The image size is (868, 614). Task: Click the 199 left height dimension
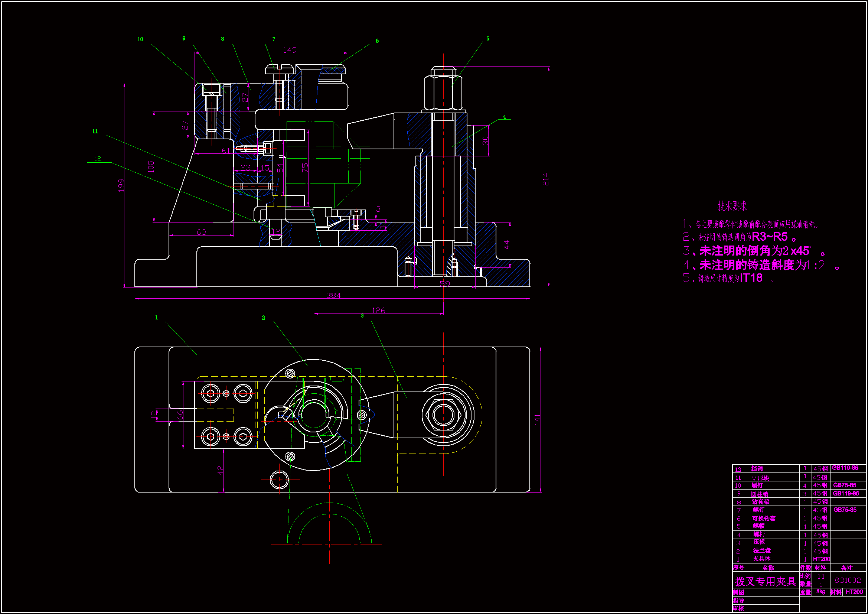(121, 185)
